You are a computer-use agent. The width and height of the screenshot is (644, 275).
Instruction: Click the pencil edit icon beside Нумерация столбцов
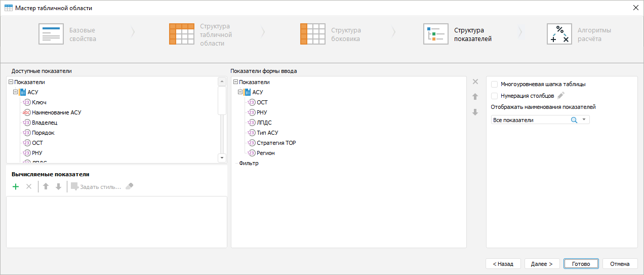point(561,95)
